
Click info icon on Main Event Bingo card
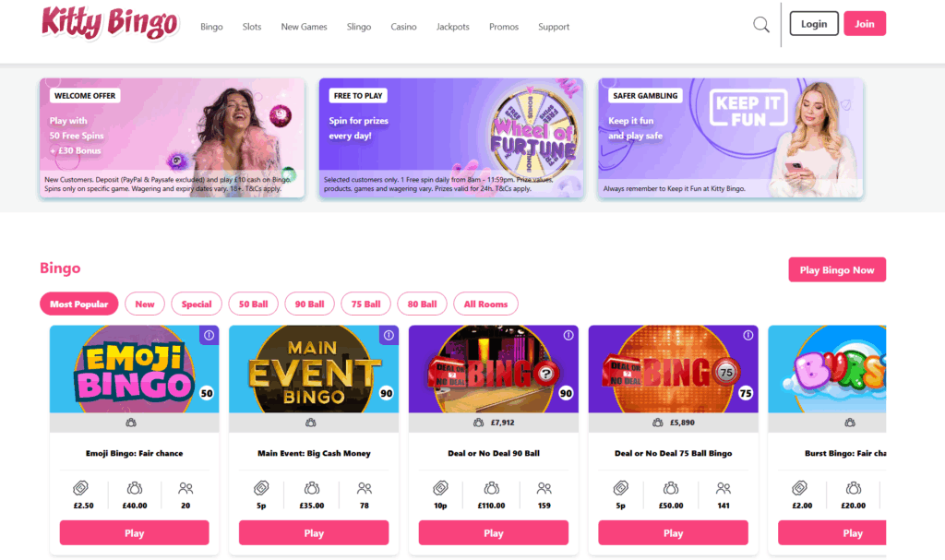tap(389, 335)
